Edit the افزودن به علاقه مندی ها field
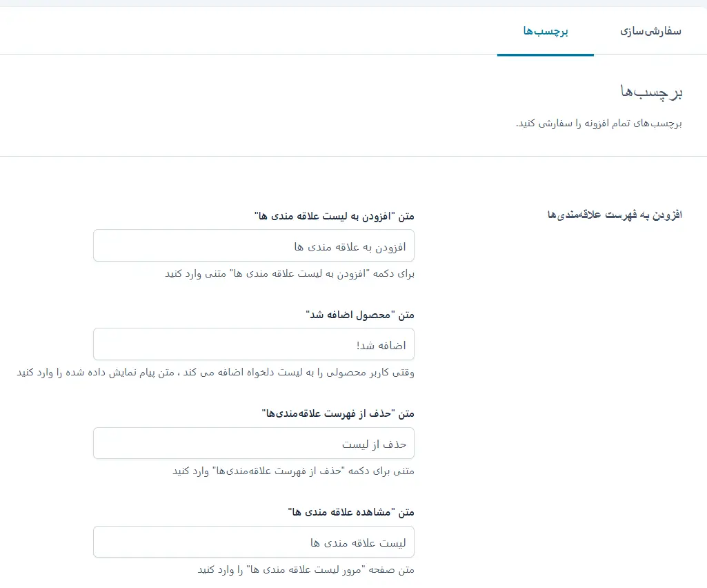This screenshot has height=588, width=707. coord(254,246)
